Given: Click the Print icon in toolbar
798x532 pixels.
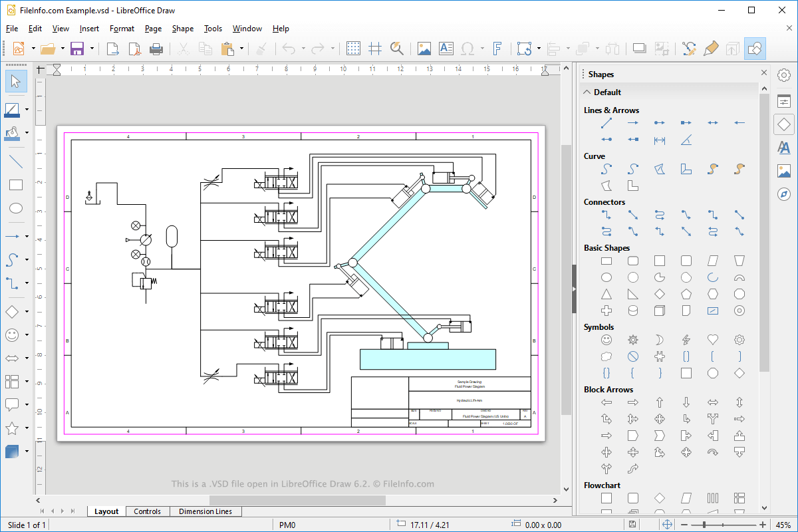Looking at the screenshot, I should tap(156, 49).
